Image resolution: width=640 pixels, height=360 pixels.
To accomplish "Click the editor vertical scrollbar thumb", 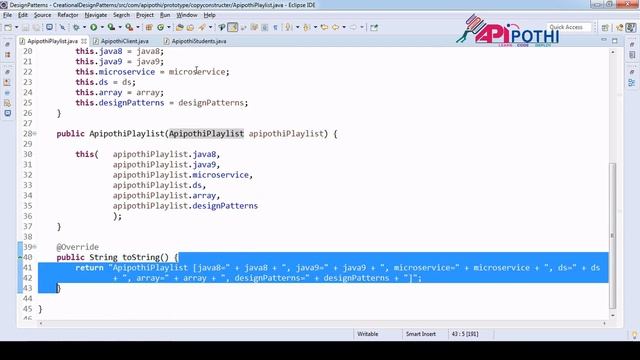I will (612, 235).
